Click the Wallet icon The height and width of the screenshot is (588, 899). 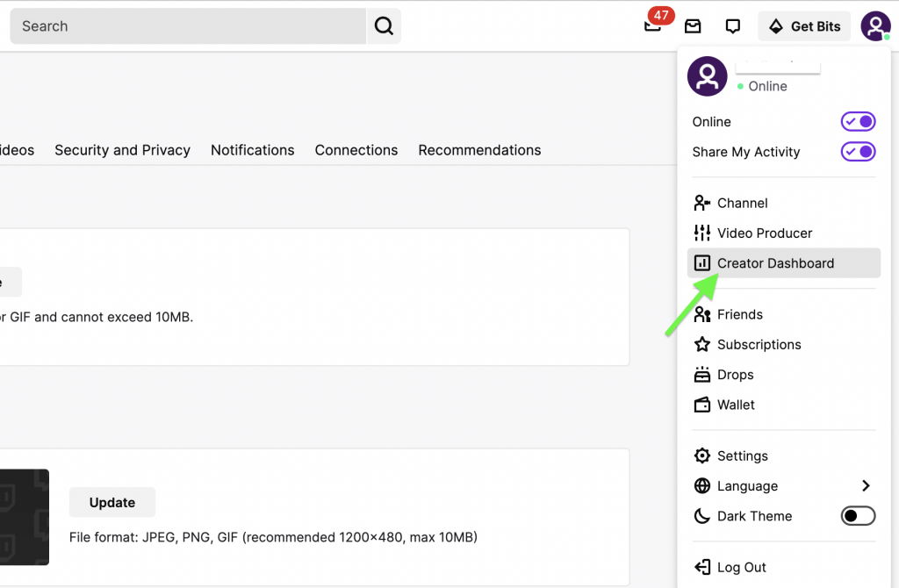point(701,405)
